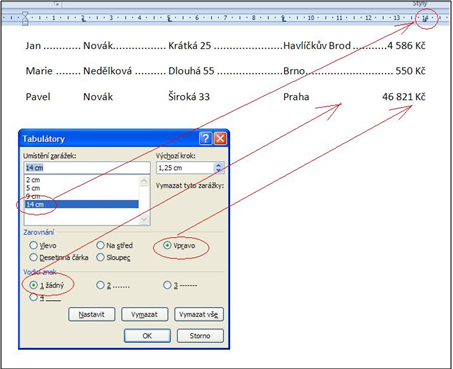The height and width of the screenshot is (369, 453).
Task: Choose leader option 2 with dots
Action: pyautogui.click(x=100, y=285)
